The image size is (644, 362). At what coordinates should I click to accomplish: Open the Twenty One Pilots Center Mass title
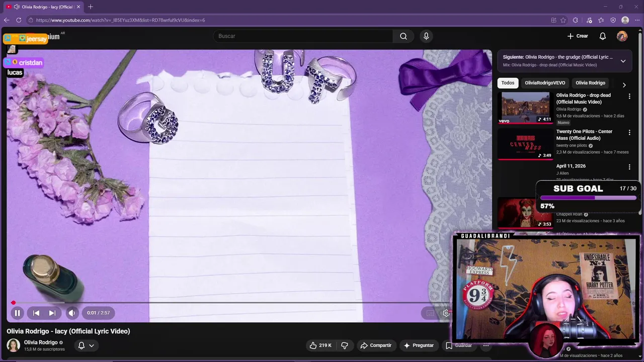coord(584,135)
